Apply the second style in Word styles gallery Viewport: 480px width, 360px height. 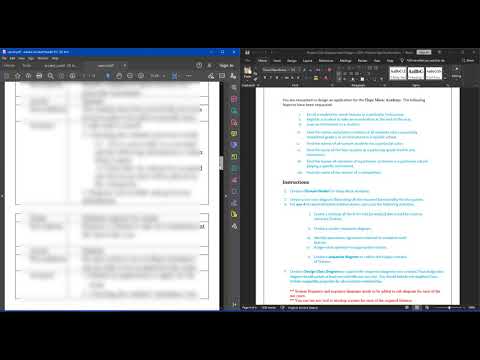point(416,73)
